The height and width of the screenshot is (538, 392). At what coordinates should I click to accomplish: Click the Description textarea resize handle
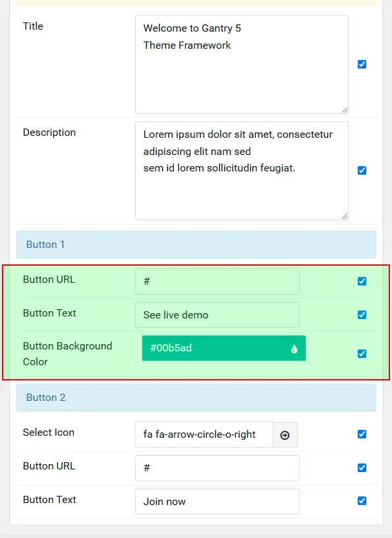point(345,216)
